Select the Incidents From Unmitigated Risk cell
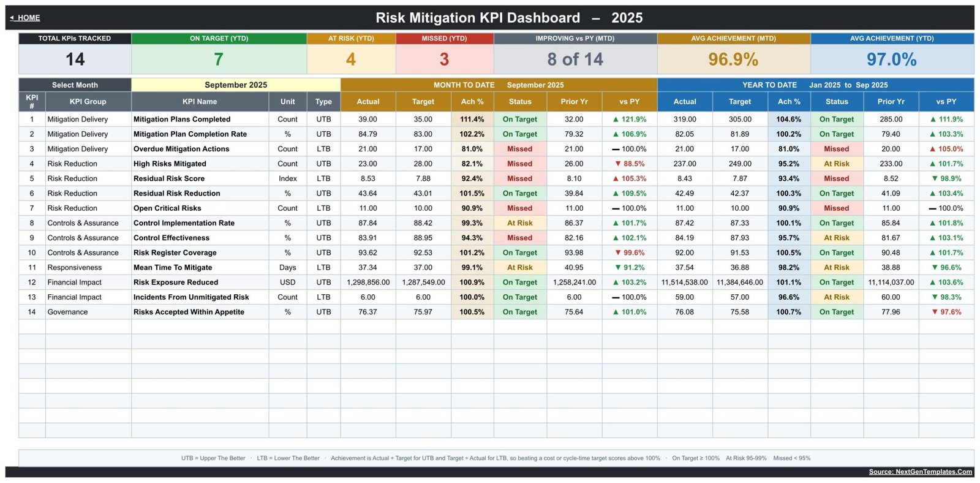 click(x=200, y=297)
